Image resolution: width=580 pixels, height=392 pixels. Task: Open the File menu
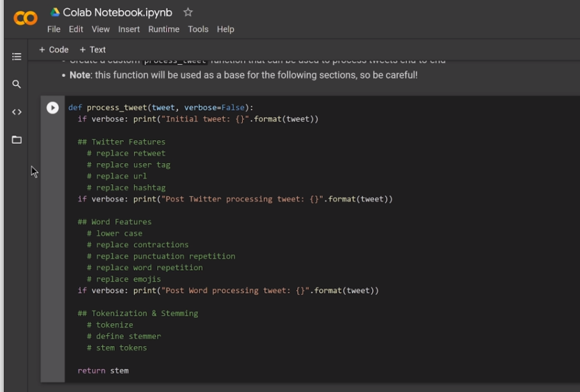[x=54, y=29]
